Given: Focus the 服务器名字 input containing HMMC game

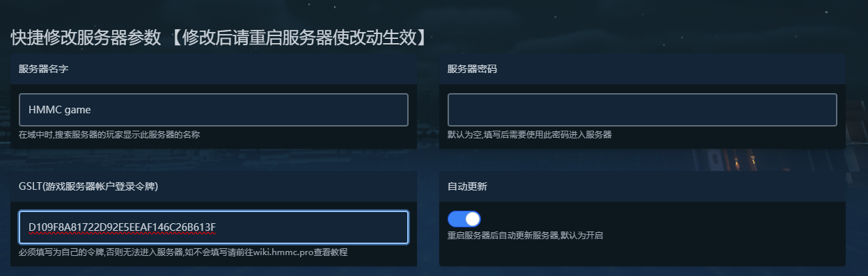Looking at the screenshot, I should click(x=214, y=110).
